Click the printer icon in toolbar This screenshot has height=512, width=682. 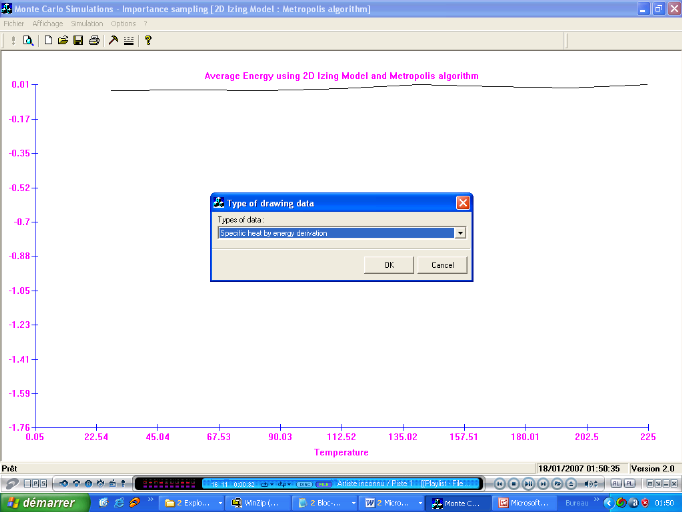coord(94,40)
